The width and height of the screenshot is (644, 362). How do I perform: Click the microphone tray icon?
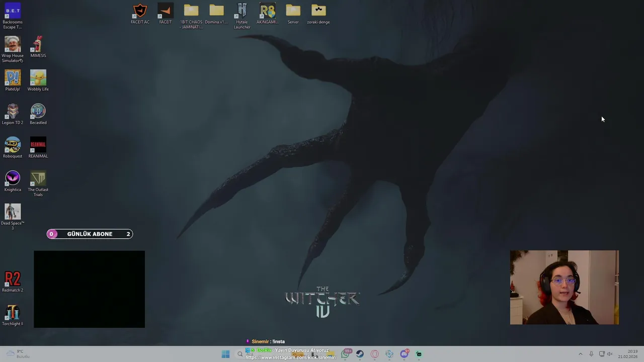coord(591,354)
